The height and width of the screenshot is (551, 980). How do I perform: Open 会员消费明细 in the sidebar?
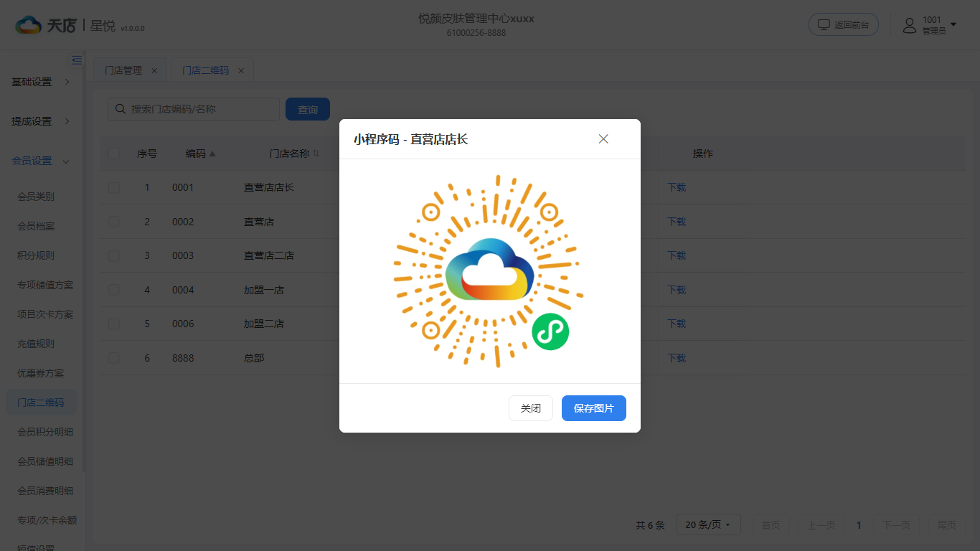[x=45, y=491]
